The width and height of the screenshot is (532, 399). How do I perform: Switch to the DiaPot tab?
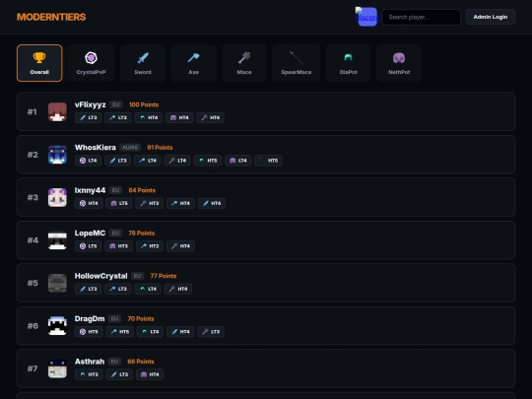348,63
